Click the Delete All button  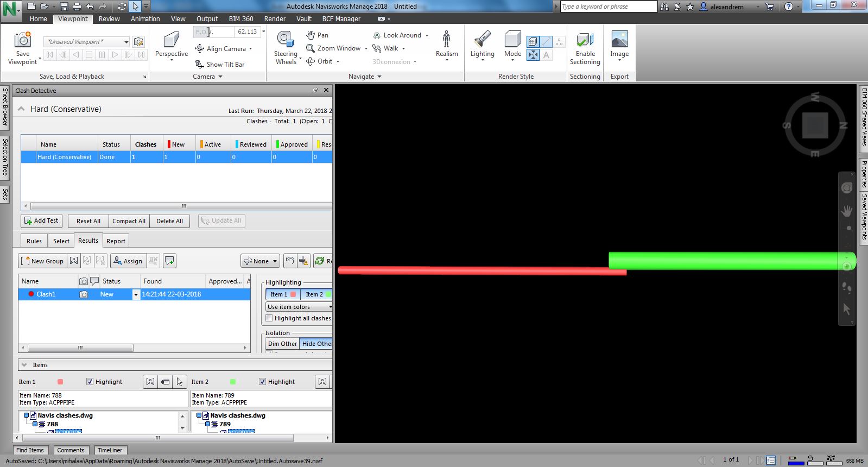[169, 221]
